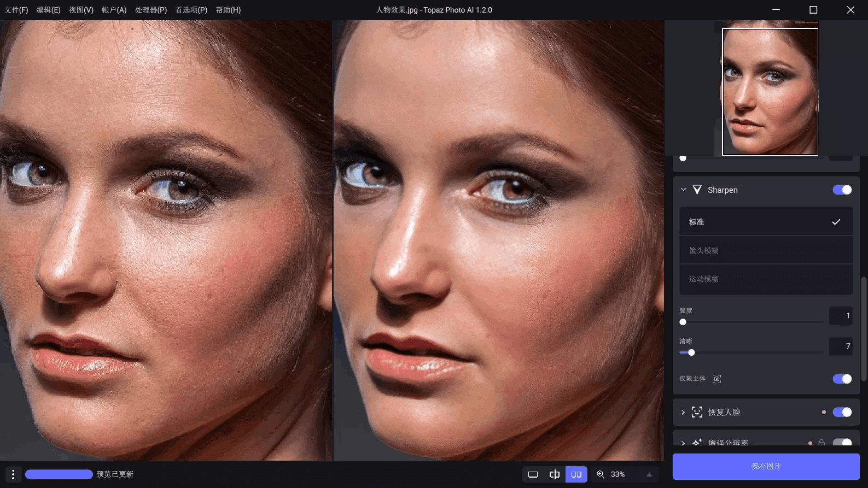Click the subject-only mask selection icon
Screen dimensions: 868x488
[716, 379]
